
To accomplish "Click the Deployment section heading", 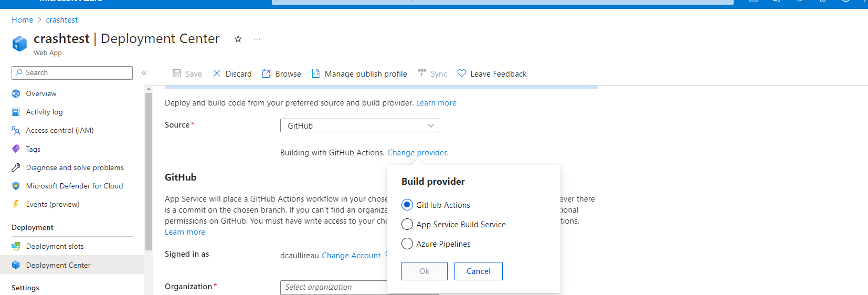I will [x=33, y=227].
